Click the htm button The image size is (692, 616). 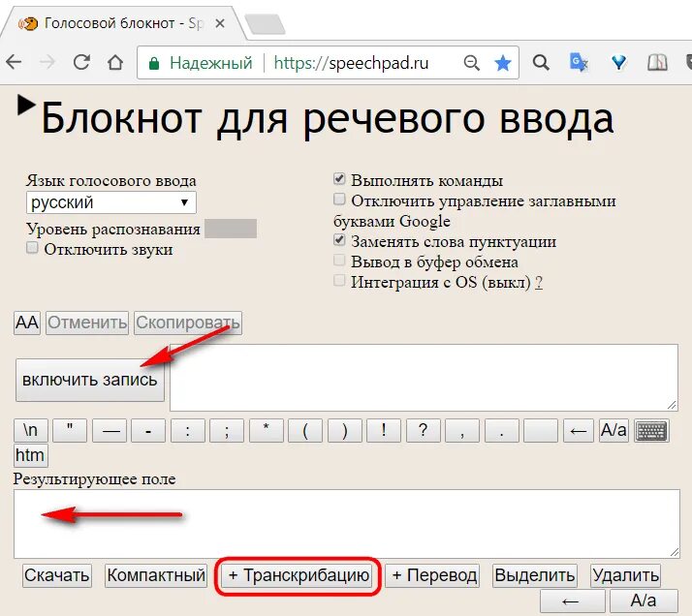pos(30,455)
